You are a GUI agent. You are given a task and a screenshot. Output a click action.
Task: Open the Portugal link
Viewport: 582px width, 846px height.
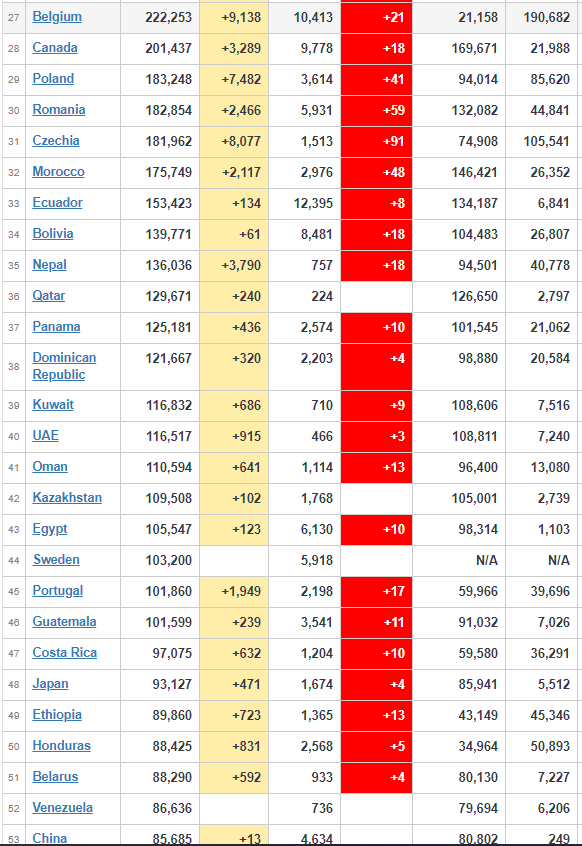(x=58, y=591)
